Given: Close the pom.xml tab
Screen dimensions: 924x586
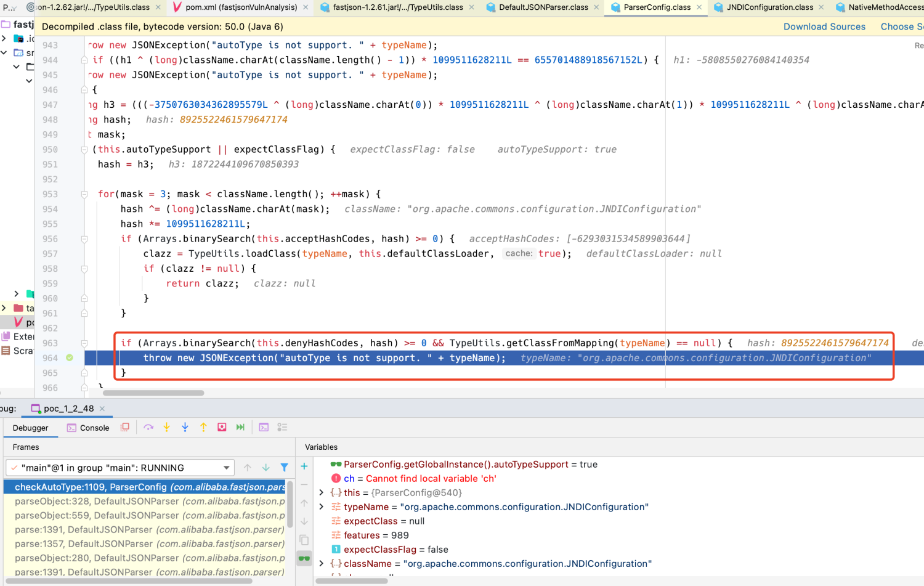Looking at the screenshot, I should pyautogui.click(x=306, y=7).
